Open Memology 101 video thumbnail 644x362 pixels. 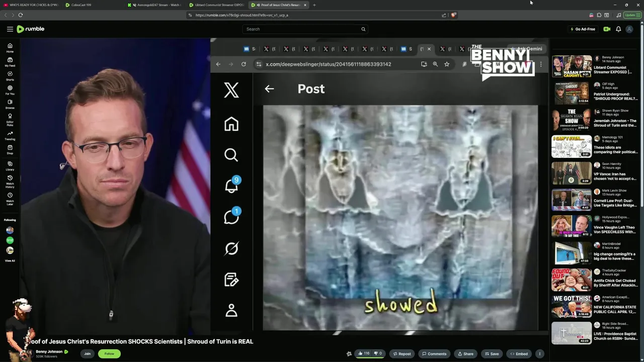(x=572, y=146)
